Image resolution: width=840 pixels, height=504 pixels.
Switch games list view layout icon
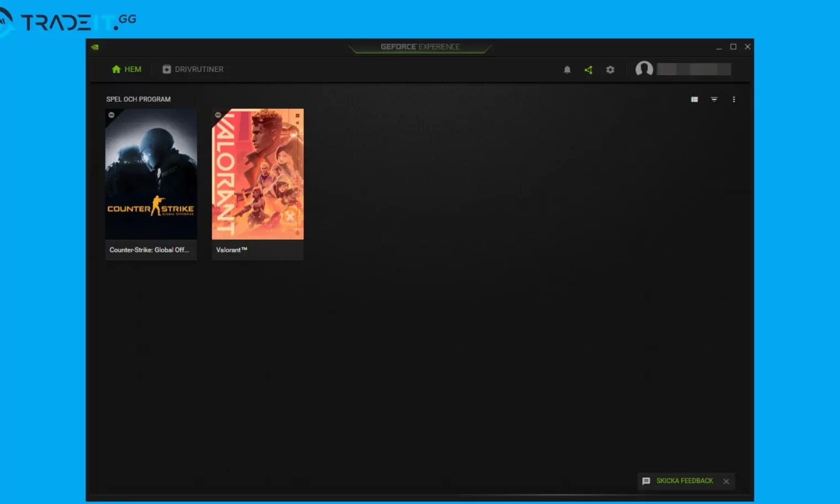tap(695, 99)
